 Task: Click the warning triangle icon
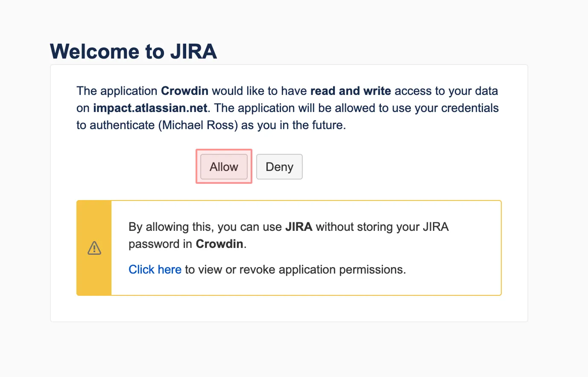[x=94, y=248]
